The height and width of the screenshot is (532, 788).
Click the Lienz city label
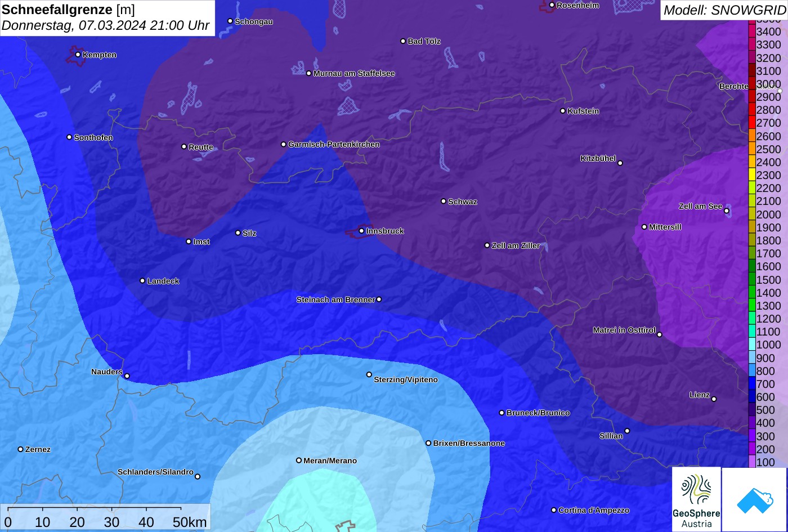click(x=700, y=395)
